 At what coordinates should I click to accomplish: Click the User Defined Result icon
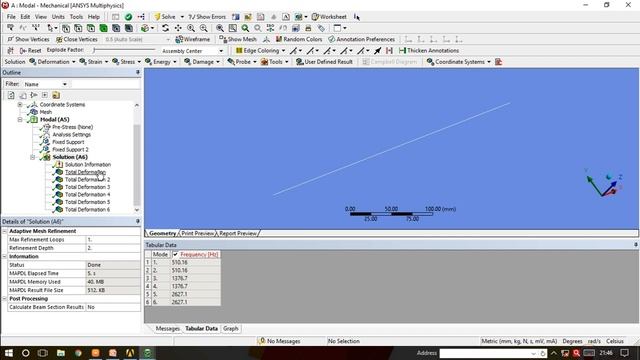300,62
